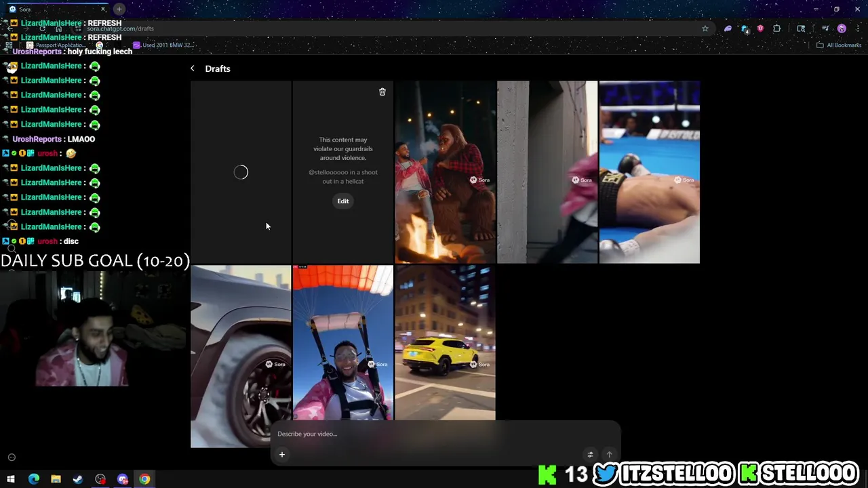
Task: Delete the violating draft with trash icon
Action: tap(382, 91)
